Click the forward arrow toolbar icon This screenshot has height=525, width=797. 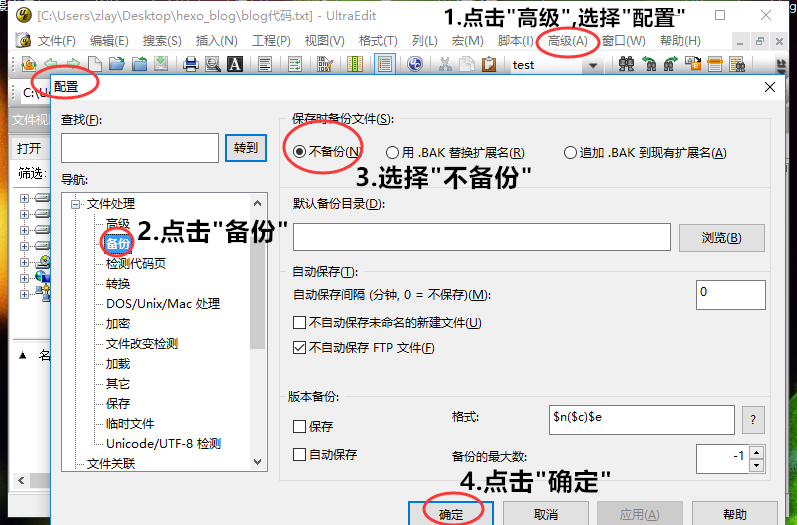73,64
